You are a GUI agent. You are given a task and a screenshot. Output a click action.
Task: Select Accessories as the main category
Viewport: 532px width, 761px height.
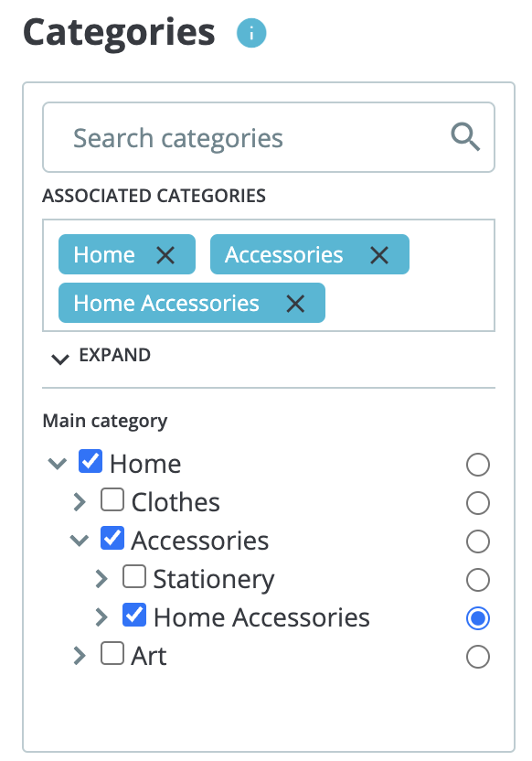click(478, 541)
